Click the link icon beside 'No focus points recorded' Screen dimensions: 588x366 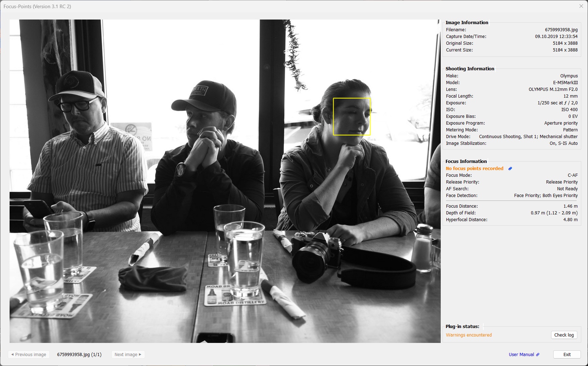tap(510, 168)
